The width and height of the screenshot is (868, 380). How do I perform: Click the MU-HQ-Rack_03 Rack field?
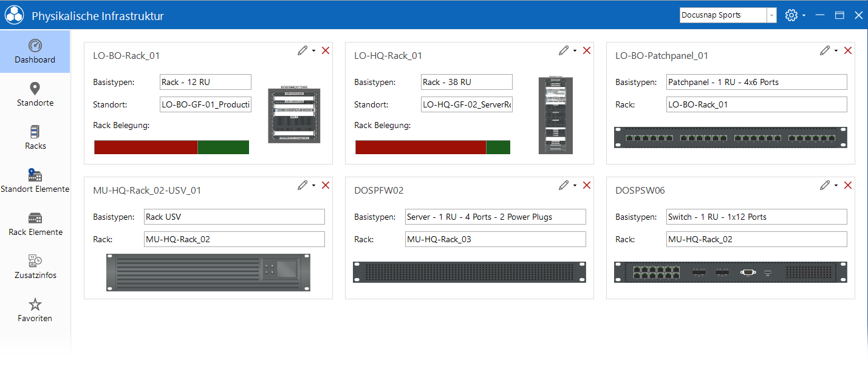point(496,239)
